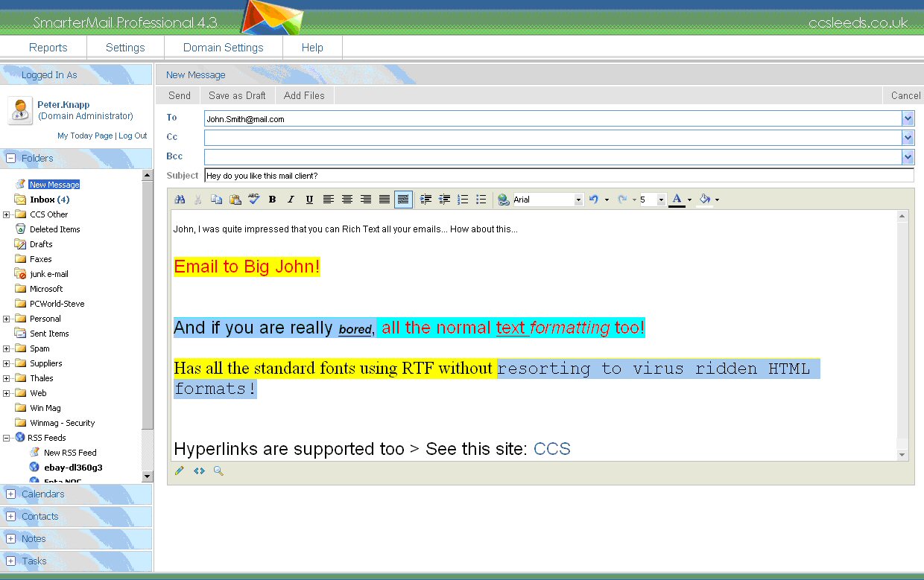Align text right
This screenshot has height=580, width=924.
tap(366, 200)
